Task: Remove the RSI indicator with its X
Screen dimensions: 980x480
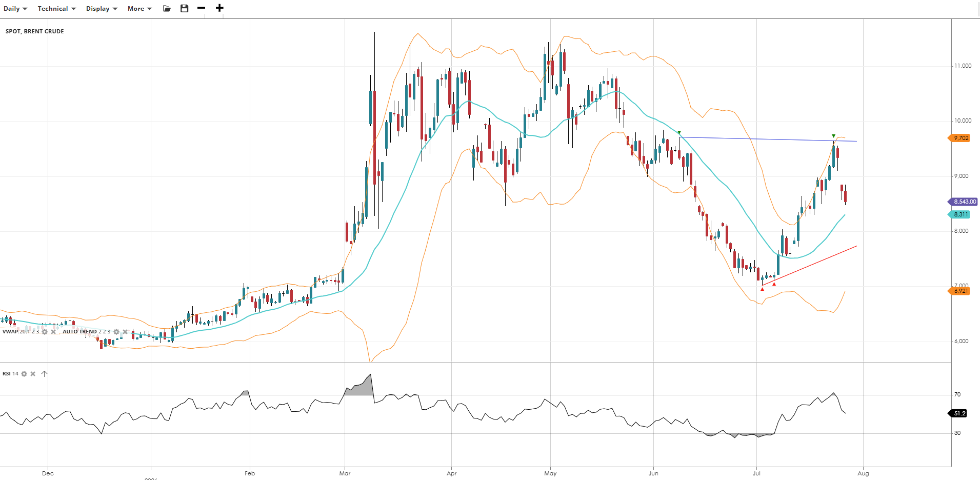Action: [33, 374]
